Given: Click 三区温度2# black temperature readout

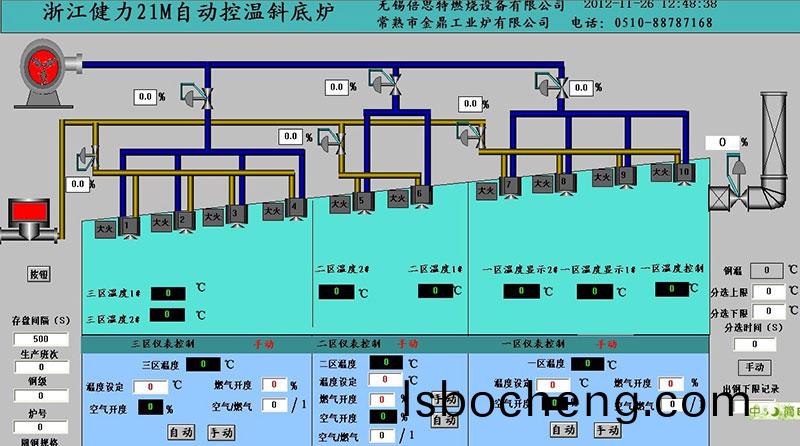Looking at the screenshot, I should [167, 314].
